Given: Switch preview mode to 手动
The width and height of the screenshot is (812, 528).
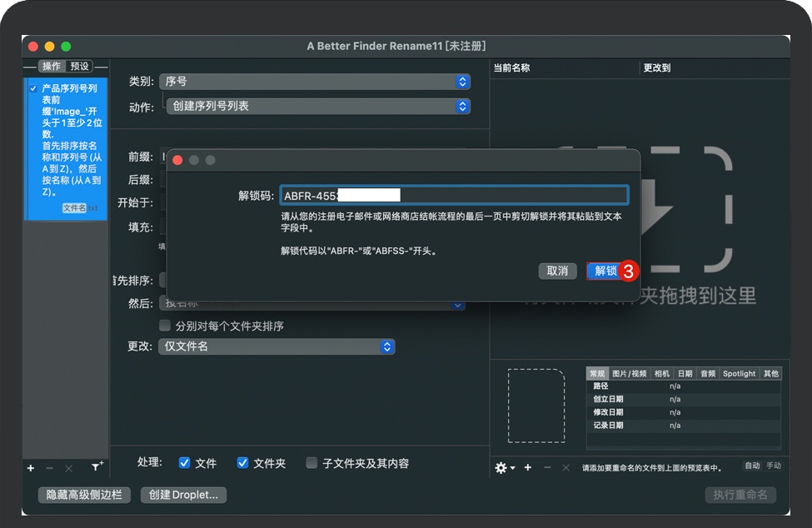Looking at the screenshot, I should (773, 466).
